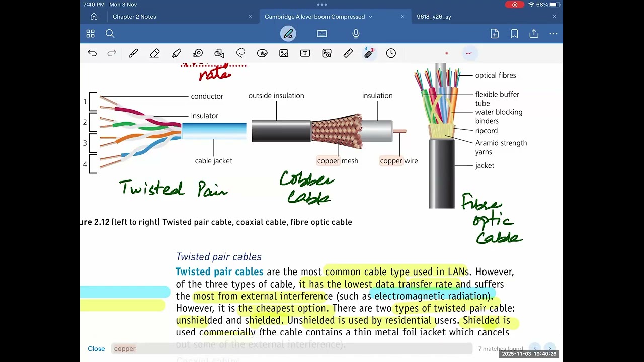Undo the last stroke
Viewport: 644px width, 362px height.
(x=92, y=53)
